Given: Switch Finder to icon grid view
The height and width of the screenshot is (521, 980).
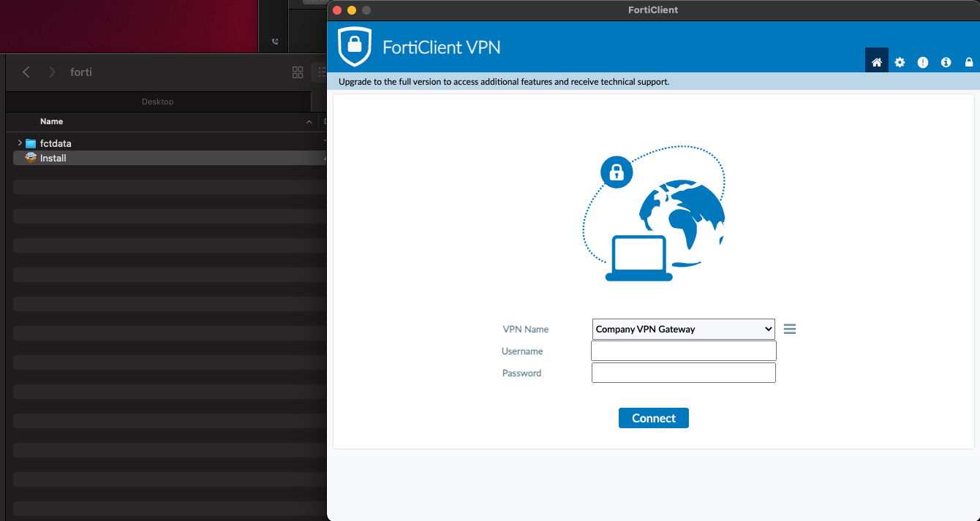Looking at the screenshot, I should click(298, 72).
